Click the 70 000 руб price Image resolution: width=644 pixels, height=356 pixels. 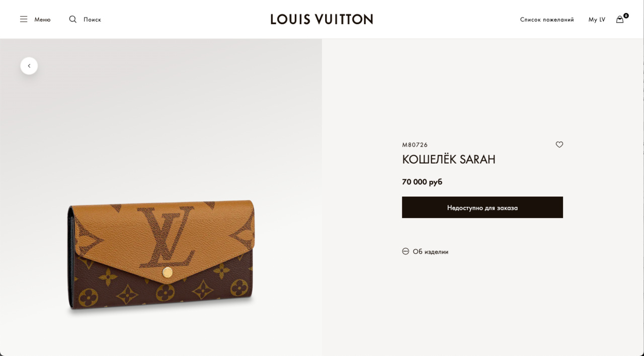(422, 182)
